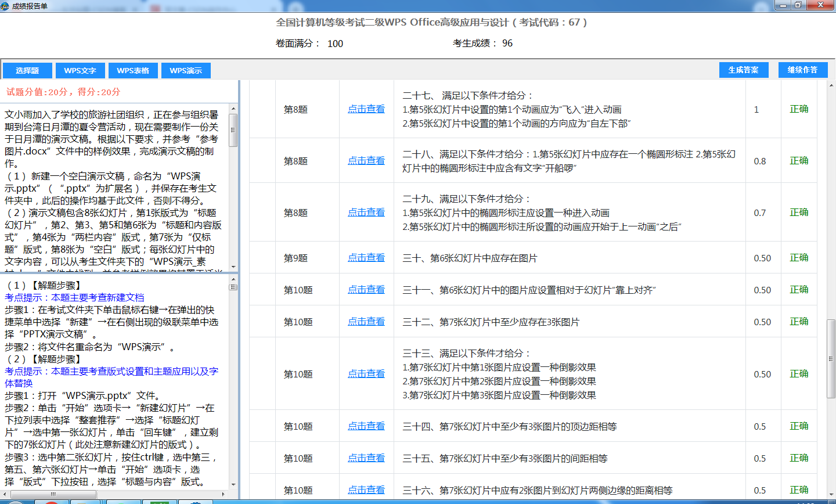The image size is (836, 504).
Task: Open 点击查看 link for item 三十一
Action: click(366, 289)
